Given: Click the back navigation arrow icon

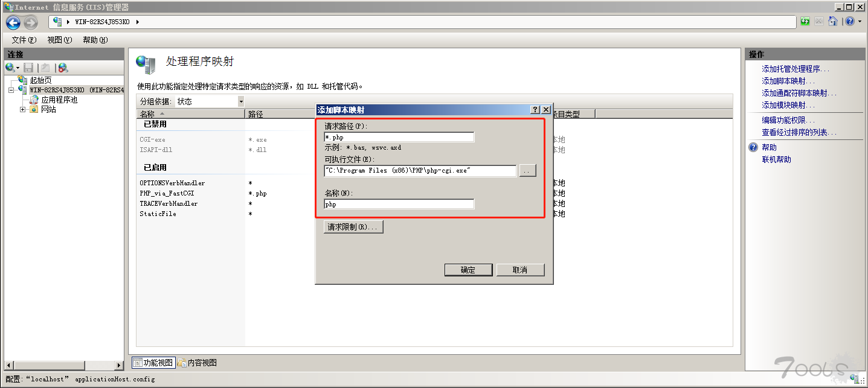Looking at the screenshot, I should [x=13, y=23].
